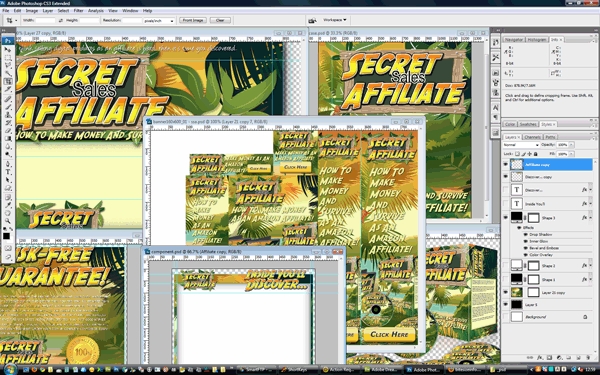Select the Rectangular Marquee tool

pyautogui.click(x=8, y=58)
